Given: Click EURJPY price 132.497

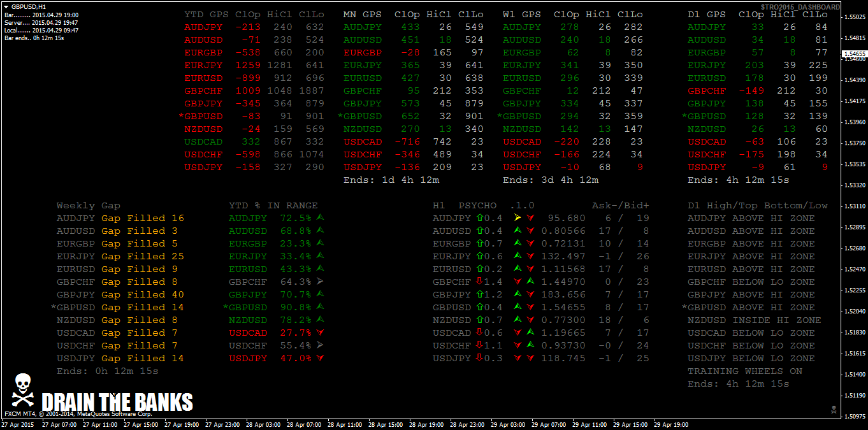Looking at the screenshot, I should pyautogui.click(x=563, y=256).
